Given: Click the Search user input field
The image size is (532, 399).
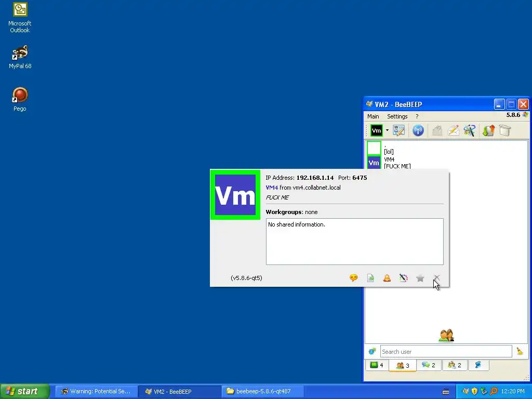Looking at the screenshot, I should click(446, 352).
